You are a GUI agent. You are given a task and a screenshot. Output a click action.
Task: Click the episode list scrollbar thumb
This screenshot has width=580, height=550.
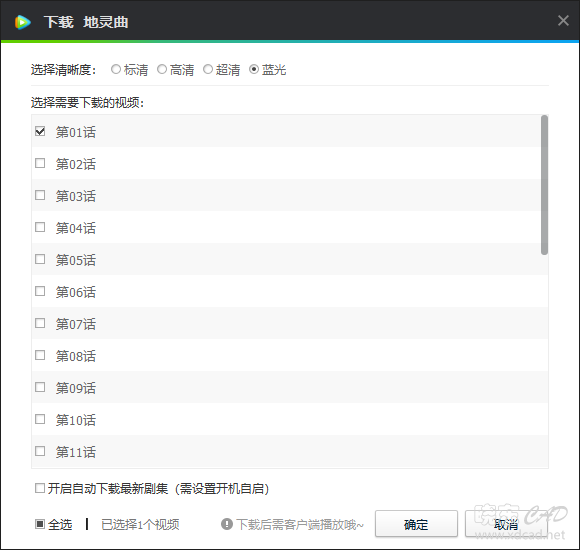[544, 185]
